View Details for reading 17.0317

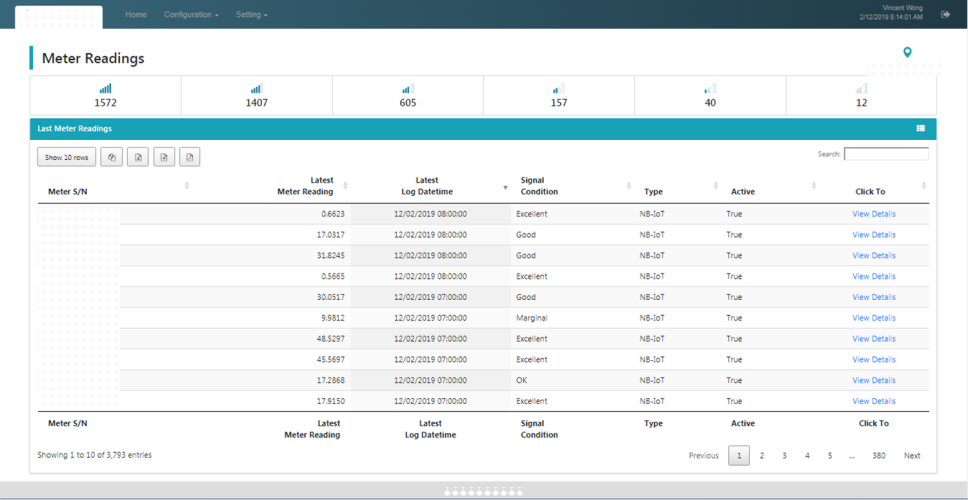[874, 235]
